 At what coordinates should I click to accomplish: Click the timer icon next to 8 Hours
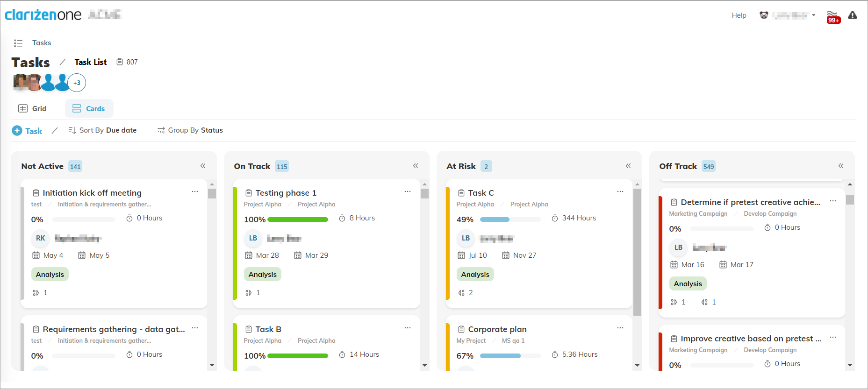pos(342,218)
